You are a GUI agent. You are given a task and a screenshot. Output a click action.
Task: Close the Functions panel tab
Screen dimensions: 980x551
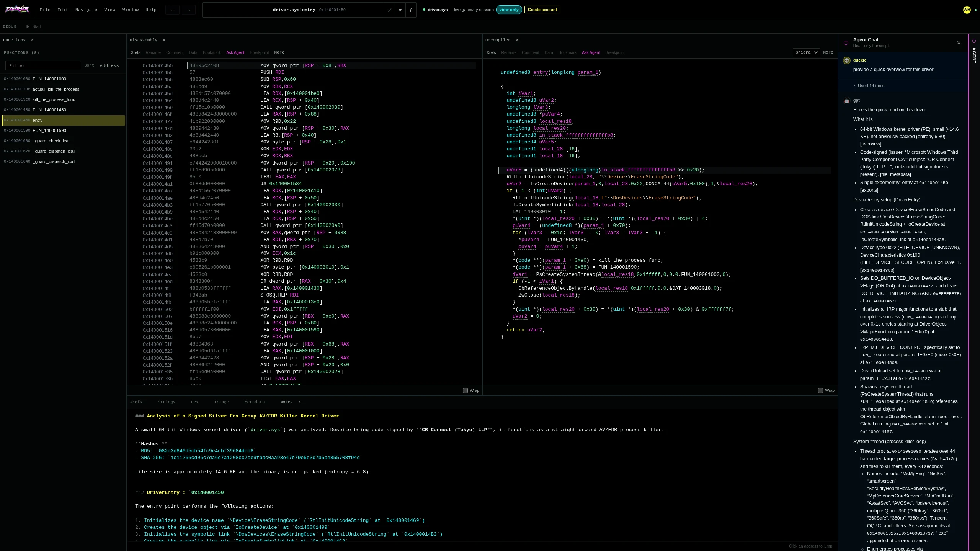32,40
